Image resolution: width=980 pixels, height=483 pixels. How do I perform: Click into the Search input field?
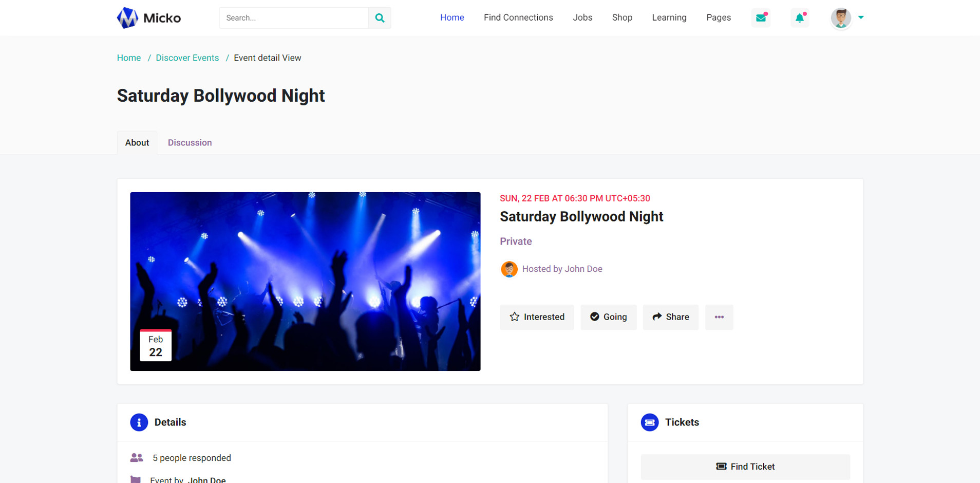(x=294, y=18)
